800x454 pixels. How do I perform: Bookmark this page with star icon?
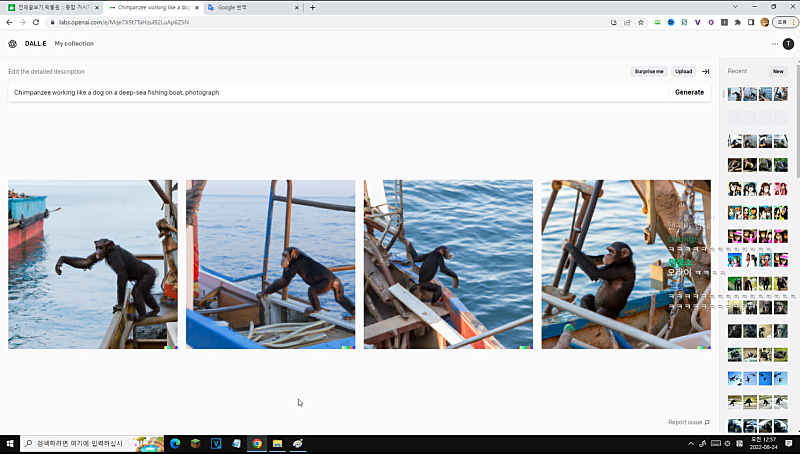(x=641, y=22)
